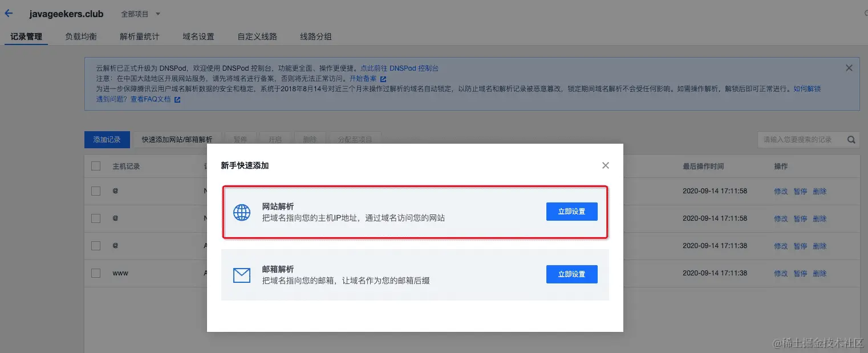Click 立即设置 for 网站解析
The height and width of the screenshot is (353, 868).
[x=571, y=211]
